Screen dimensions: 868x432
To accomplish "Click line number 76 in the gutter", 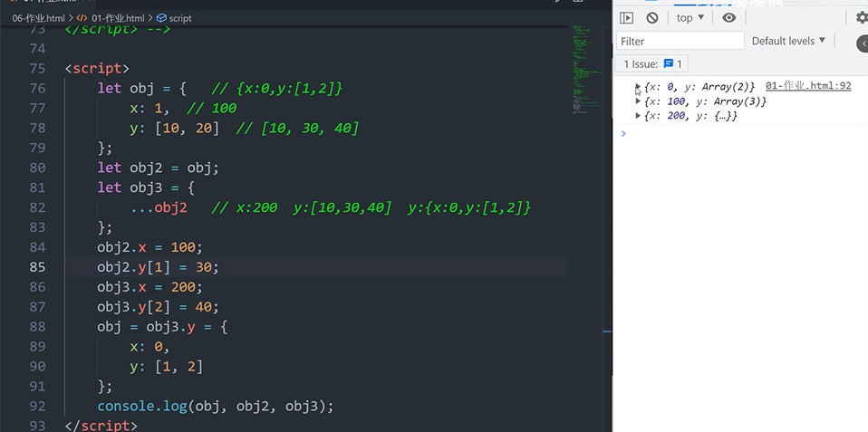I will 37,89.
